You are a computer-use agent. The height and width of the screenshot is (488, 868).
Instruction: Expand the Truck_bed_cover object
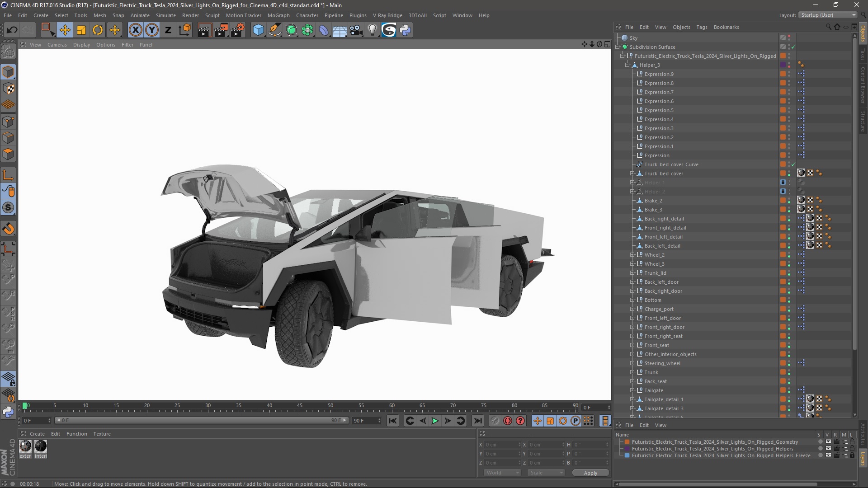(x=632, y=174)
